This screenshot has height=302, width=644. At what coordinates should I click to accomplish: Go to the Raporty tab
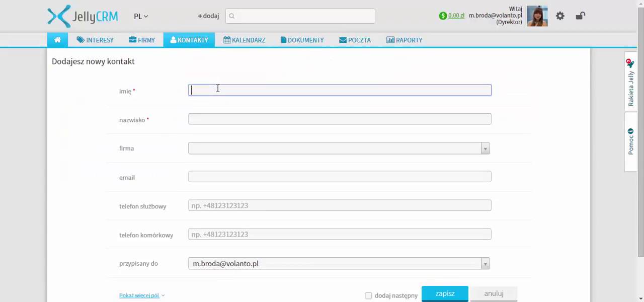pyautogui.click(x=404, y=40)
